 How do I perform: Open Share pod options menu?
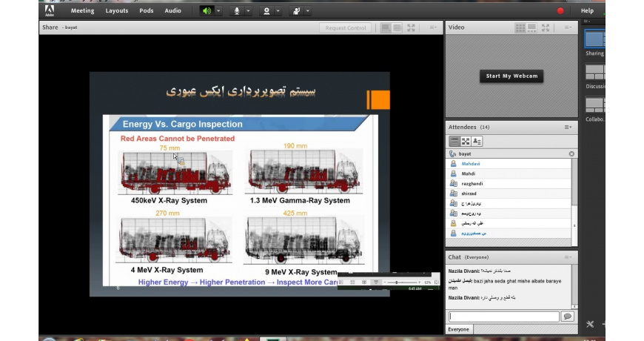433,27
